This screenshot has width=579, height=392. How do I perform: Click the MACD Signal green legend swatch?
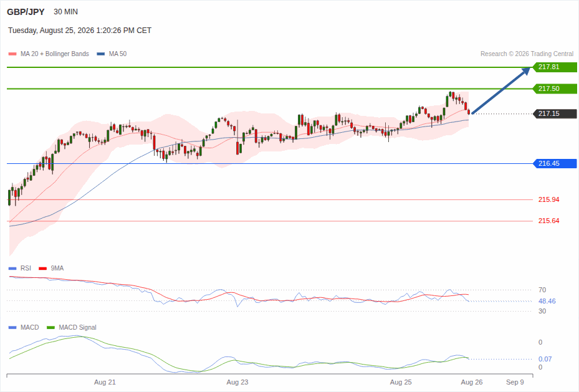(50, 327)
